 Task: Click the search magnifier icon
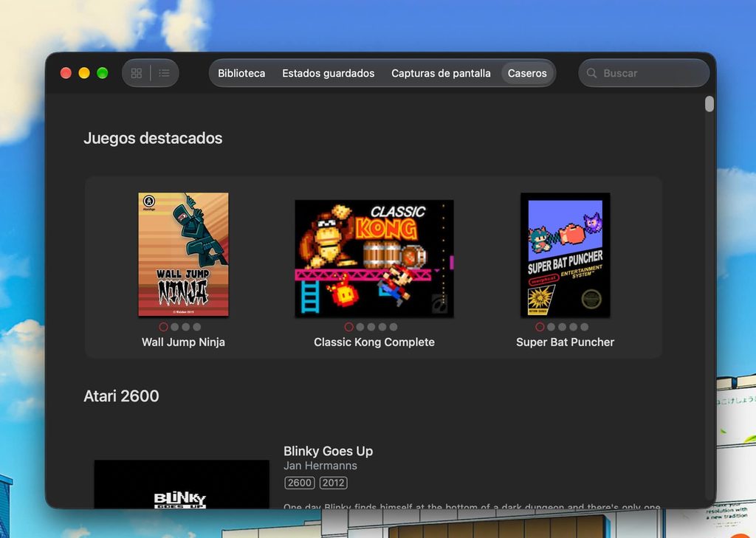pos(591,73)
